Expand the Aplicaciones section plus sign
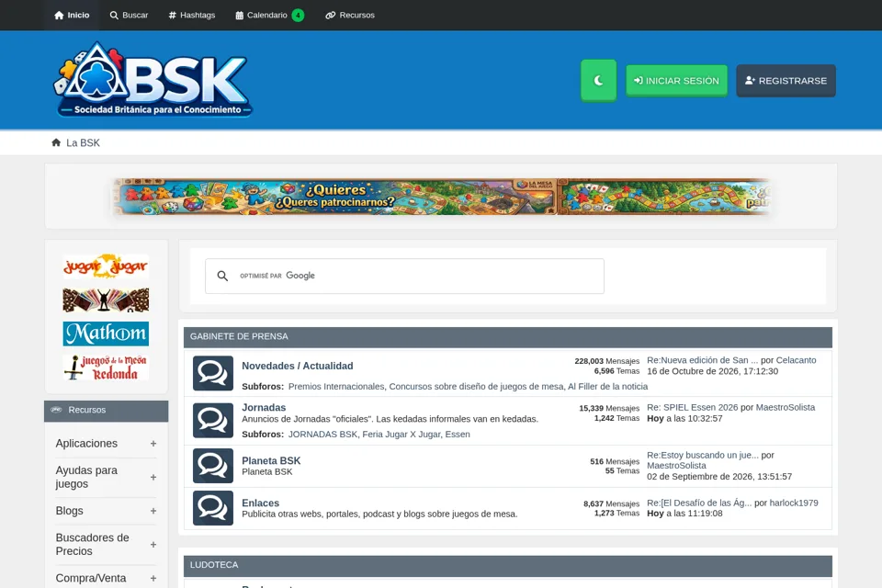 pos(153,444)
